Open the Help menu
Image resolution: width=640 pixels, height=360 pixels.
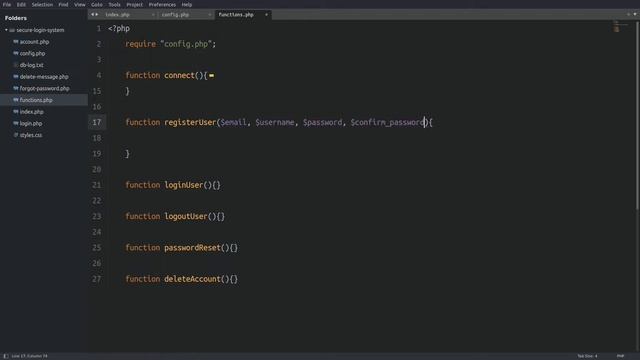(187, 4)
